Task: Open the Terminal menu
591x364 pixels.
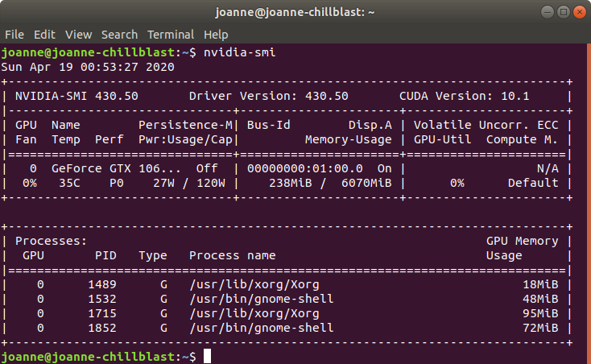Action: click(171, 35)
